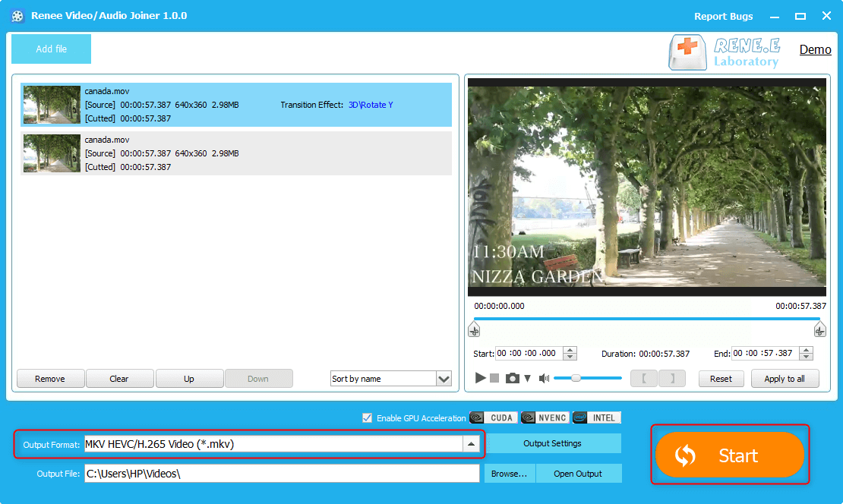Take a snapshot with the camera icon
Screen dimensions: 843x504
[513, 378]
